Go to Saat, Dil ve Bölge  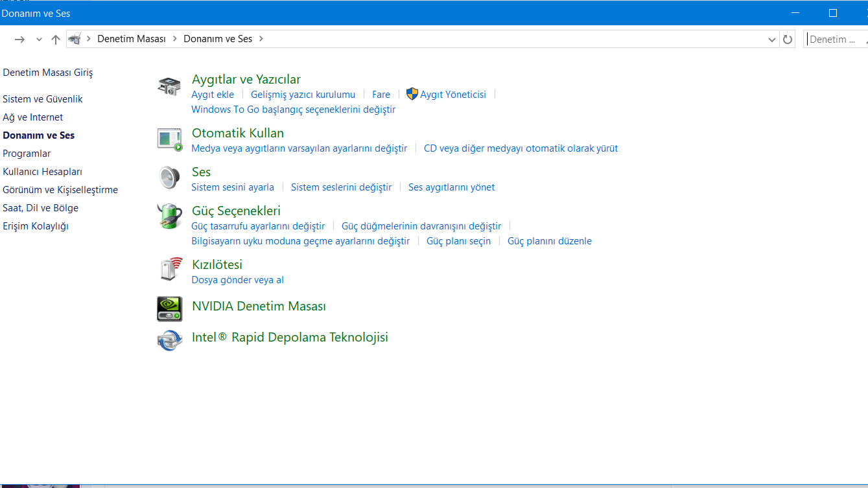[41, 208]
